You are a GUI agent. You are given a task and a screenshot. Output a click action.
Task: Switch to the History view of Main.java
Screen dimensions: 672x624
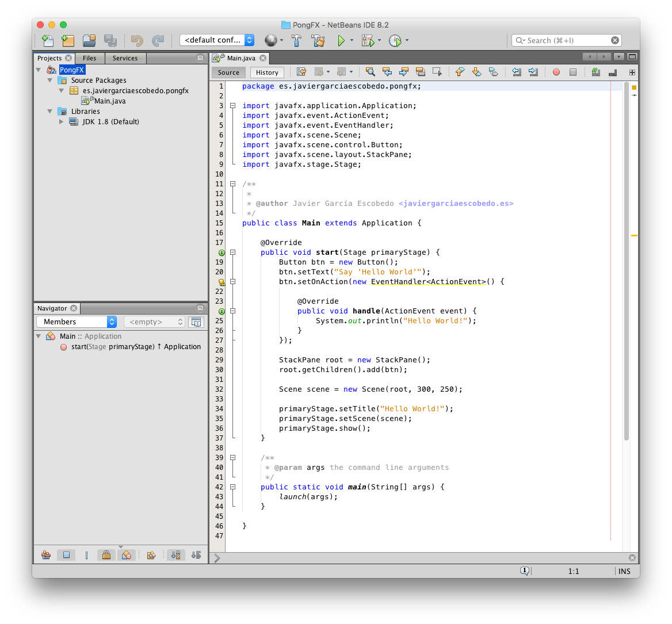coord(267,72)
